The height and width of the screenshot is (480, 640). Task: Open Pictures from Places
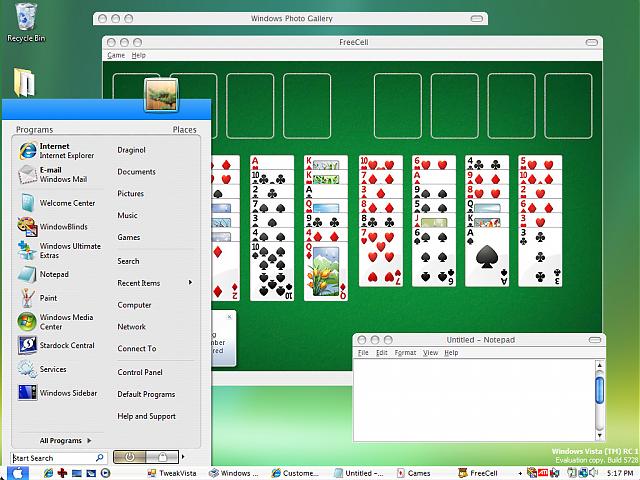pyautogui.click(x=131, y=193)
